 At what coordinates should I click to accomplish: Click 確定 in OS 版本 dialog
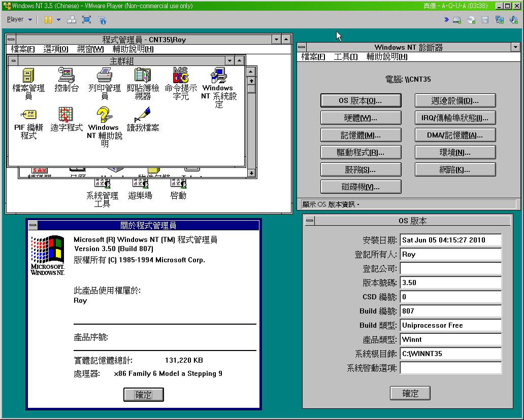pos(410,393)
